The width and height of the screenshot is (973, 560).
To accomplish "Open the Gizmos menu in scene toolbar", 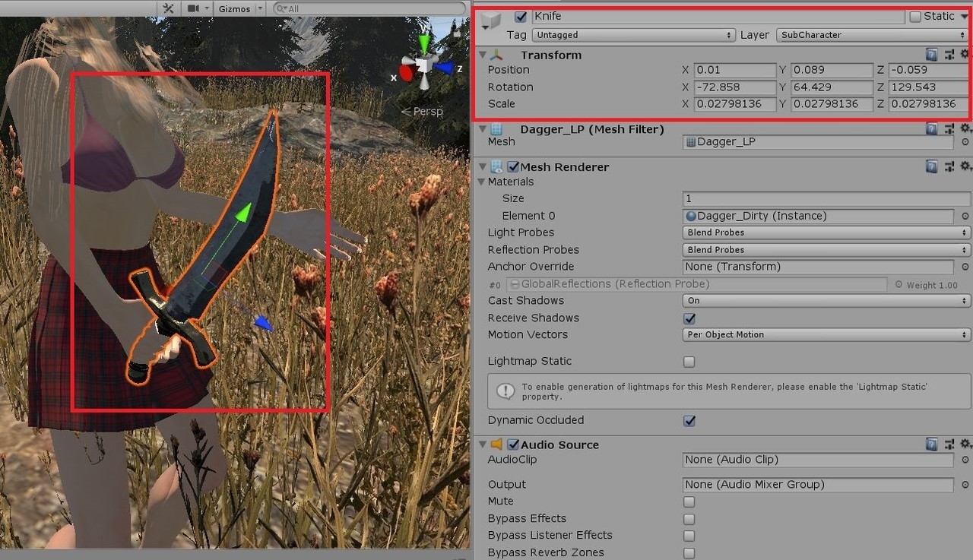I will (x=234, y=8).
